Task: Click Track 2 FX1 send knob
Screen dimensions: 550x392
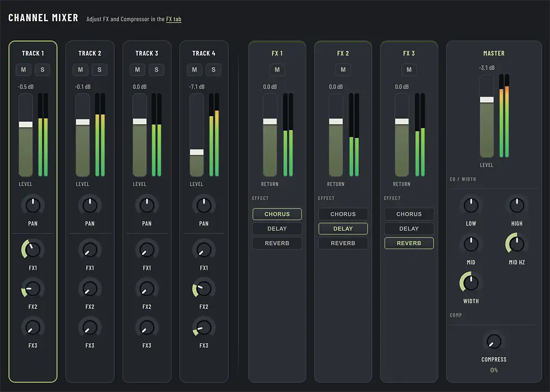Action: click(x=90, y=250)
